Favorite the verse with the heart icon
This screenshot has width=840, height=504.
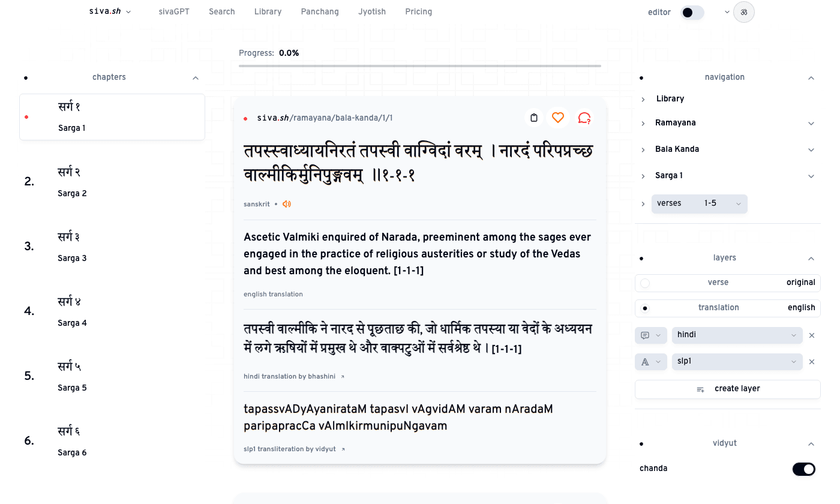[558, 118]
